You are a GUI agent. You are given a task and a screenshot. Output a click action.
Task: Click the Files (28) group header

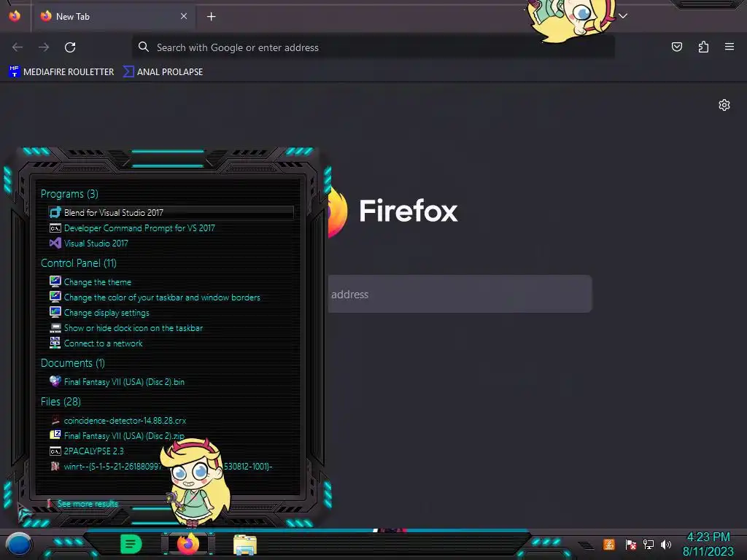(61, 402)
